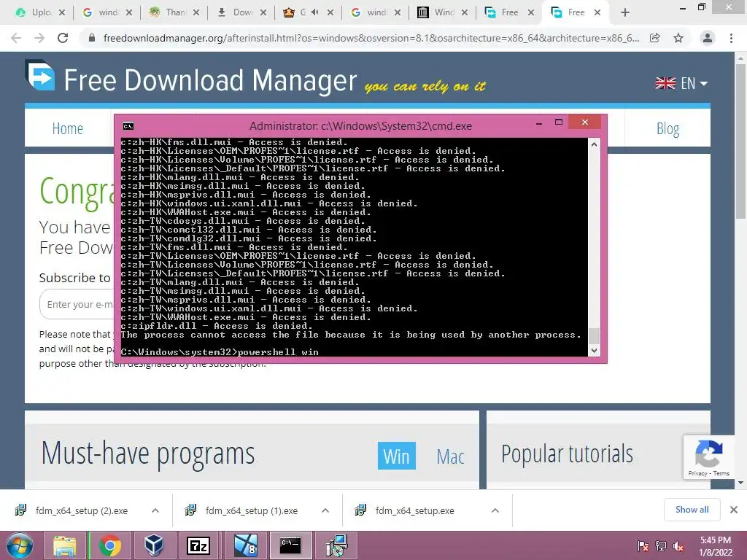The width and height of the screenshot is (747, 560).
Task: Click the cmd.exe title bar icon
Action: coord(128,126)
